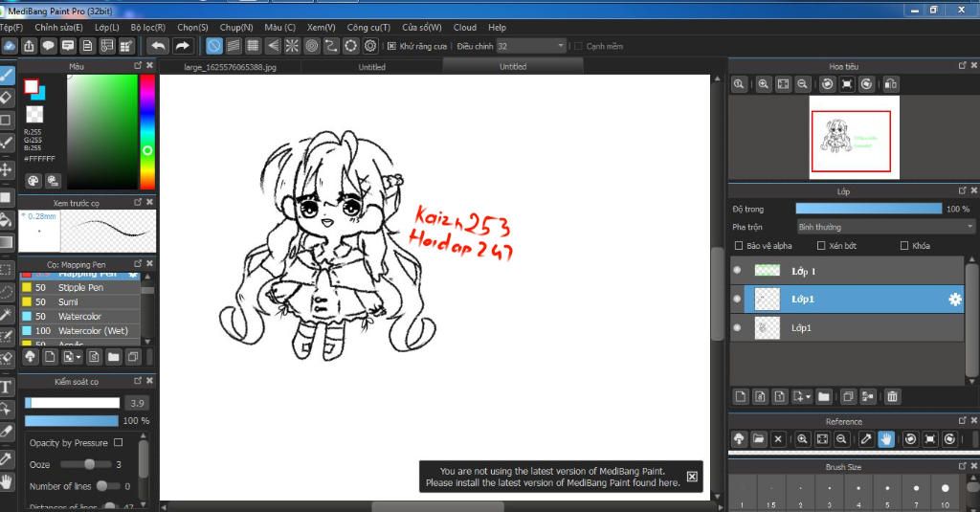Zoom in on the Navigator panel
Viewport: 980px width, 512px height.
(763, 84)
